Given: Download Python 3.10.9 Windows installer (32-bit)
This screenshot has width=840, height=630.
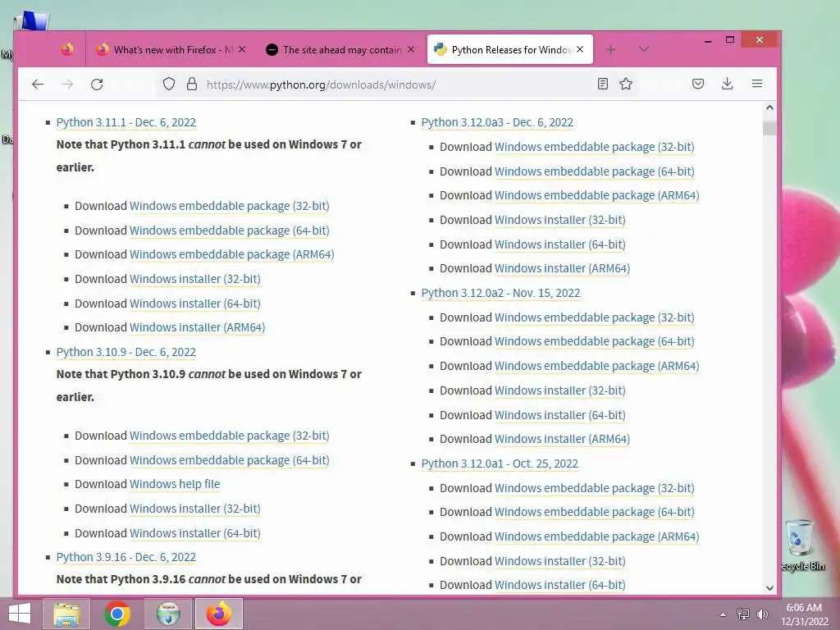Looking at the screenshot, I should pyautogui.click(x=195, y=509).
